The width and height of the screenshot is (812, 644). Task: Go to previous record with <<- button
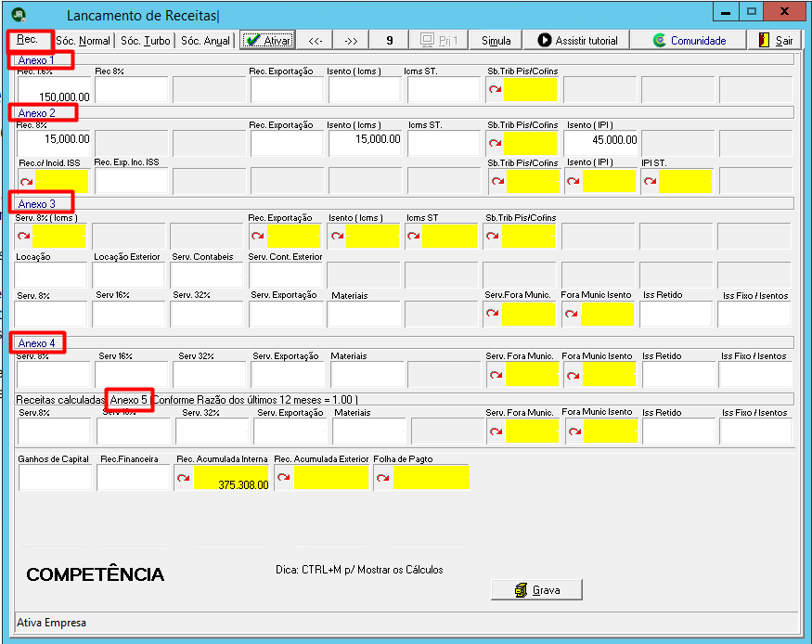coord(316,41)
